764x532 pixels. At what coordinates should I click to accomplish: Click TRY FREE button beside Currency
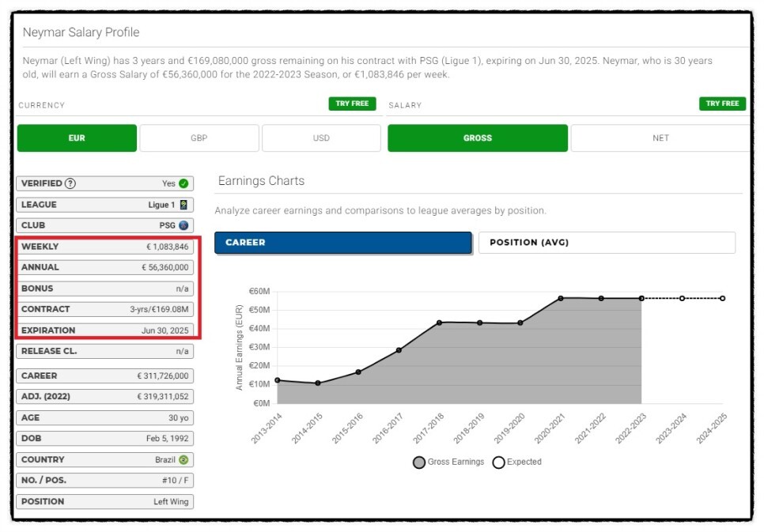coord(352,104)
